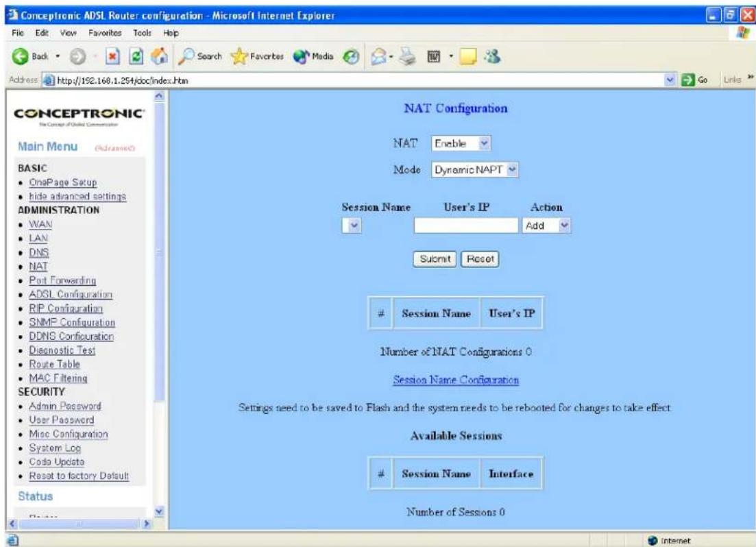Image resolution: width=756 pixels, height=547 pixels.
Task: Open the MAC Filtering link
Action: [x=58, y=378]
